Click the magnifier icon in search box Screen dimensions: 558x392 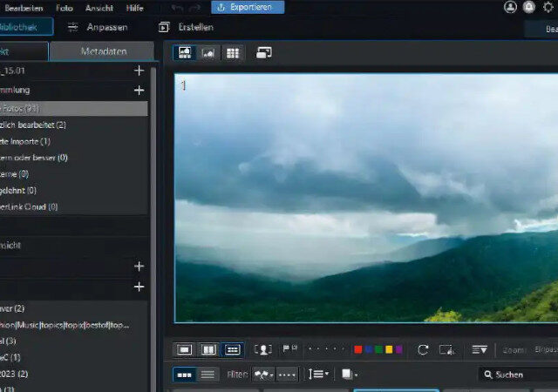[488, 375]
